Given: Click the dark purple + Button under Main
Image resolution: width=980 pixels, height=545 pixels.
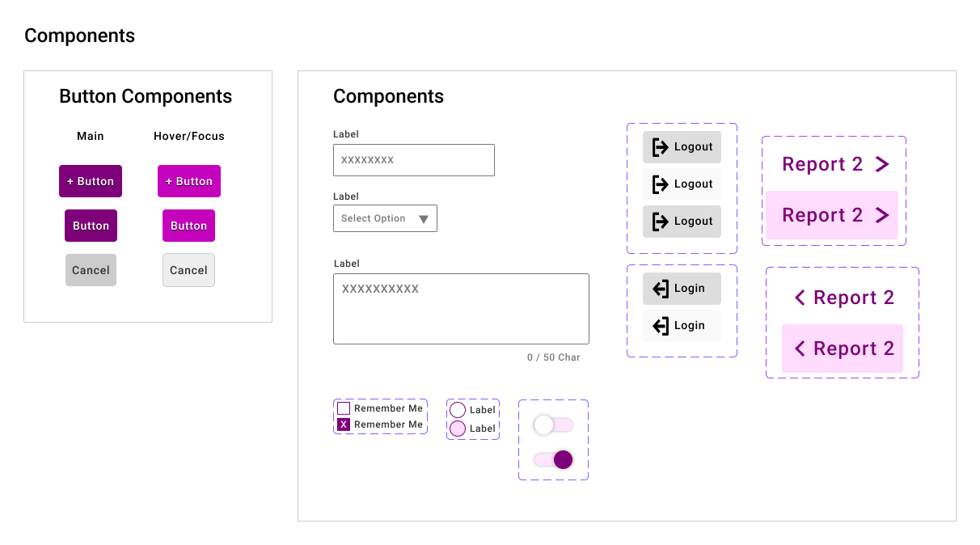Looking at the screenshot, I should (91, 181).
